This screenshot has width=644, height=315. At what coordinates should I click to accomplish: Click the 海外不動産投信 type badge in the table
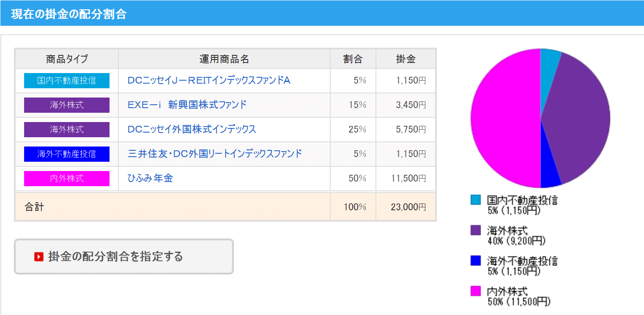pos(67,154)
